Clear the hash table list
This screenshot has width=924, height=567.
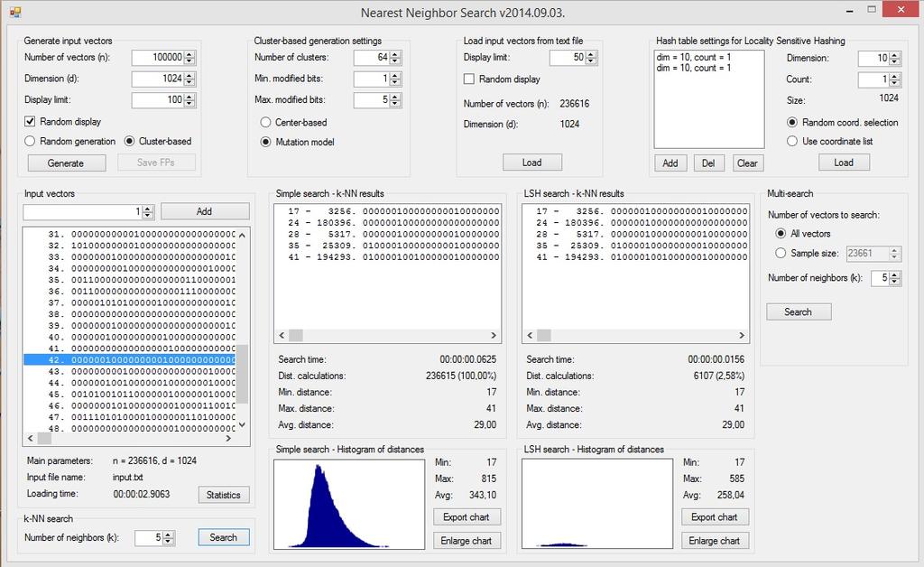[x=748, y=163]
